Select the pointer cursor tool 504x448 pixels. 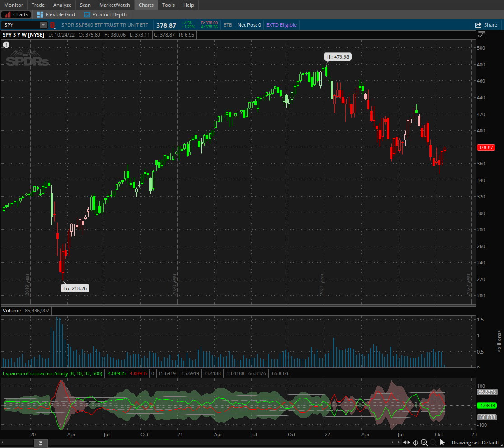442,443
